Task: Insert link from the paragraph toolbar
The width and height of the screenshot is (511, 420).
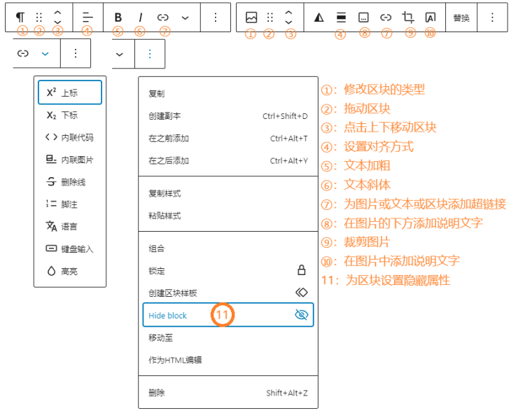Action: tap(162, 17)
